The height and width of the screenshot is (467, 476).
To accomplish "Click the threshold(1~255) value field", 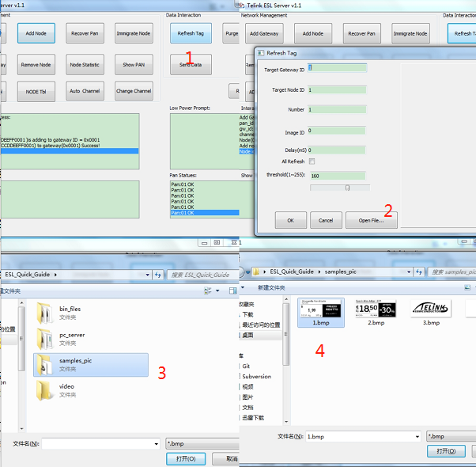I will 338,176.
